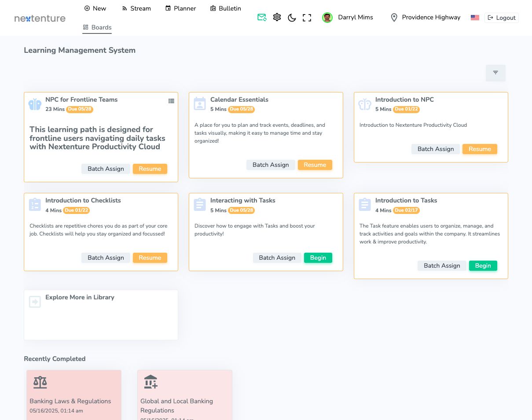Click Interacting with Tasks clipboard icon
The image size is (532, 420).
pyautogui.click(x=200, y=205)
